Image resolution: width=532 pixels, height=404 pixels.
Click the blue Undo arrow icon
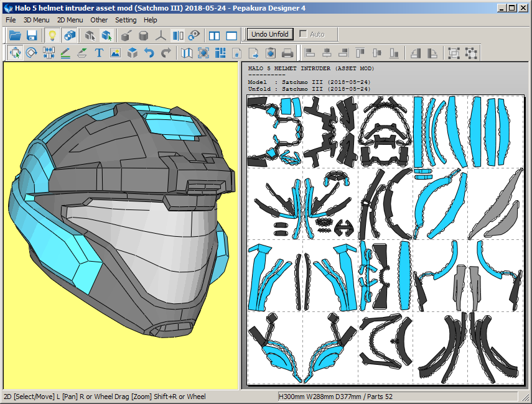tap(149, 53)
